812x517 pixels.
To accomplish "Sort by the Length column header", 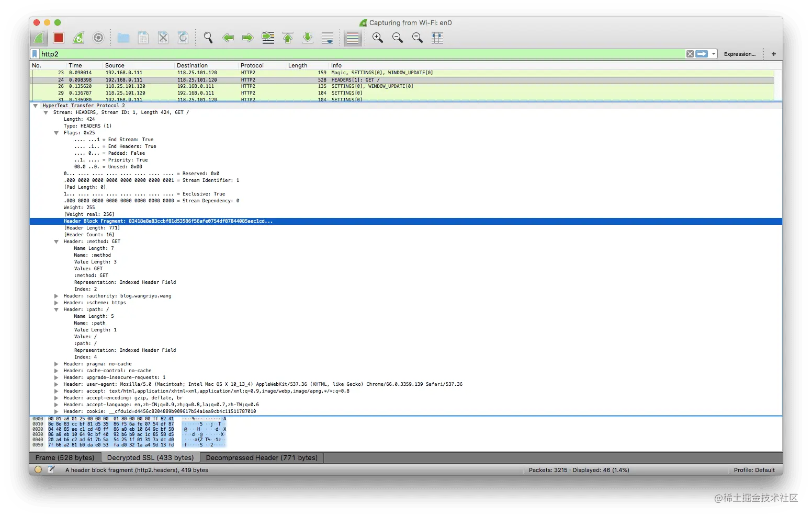I will coord(307,65).
